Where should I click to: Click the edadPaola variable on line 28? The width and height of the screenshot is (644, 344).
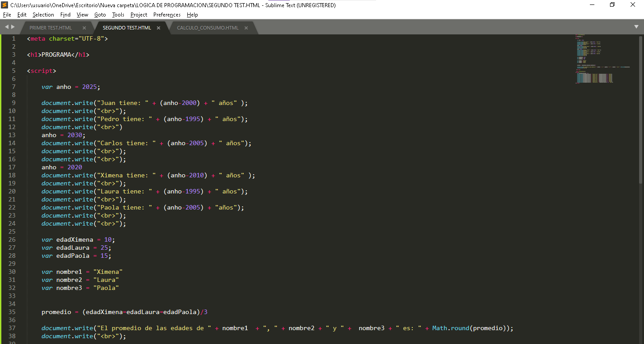pos(73,256)
